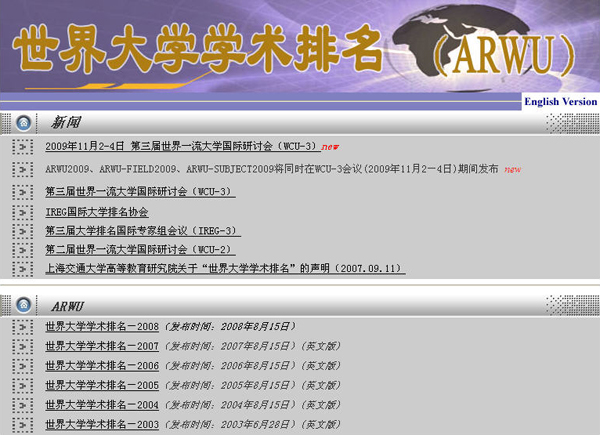The image size is (600, 435).
Task: Click the home icon beside ARWU heading
Action: coord(24,305)
